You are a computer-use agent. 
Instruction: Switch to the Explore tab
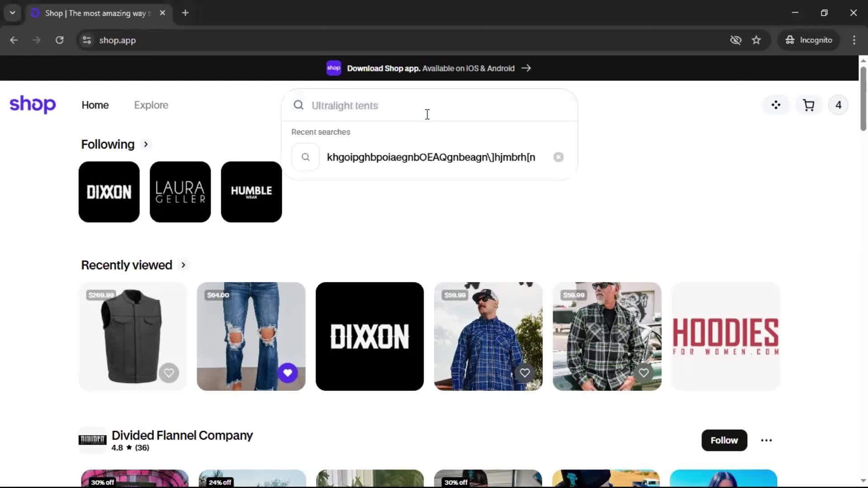151,105
